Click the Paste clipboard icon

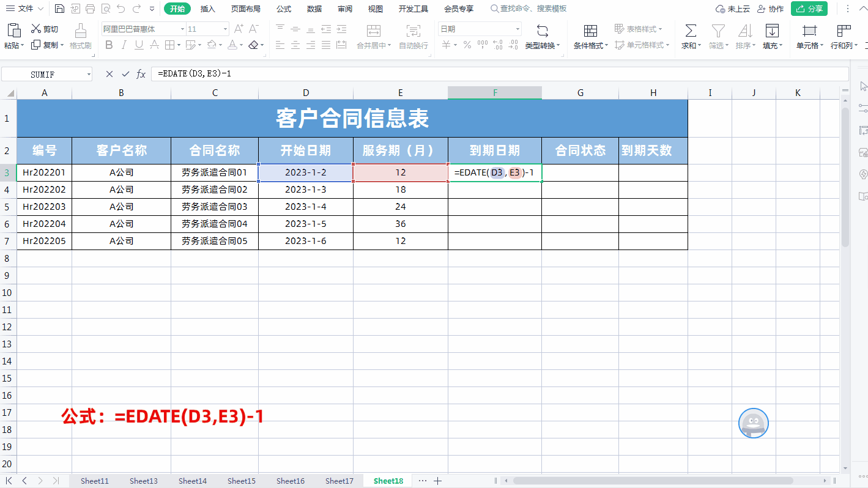tap(13, 31)
